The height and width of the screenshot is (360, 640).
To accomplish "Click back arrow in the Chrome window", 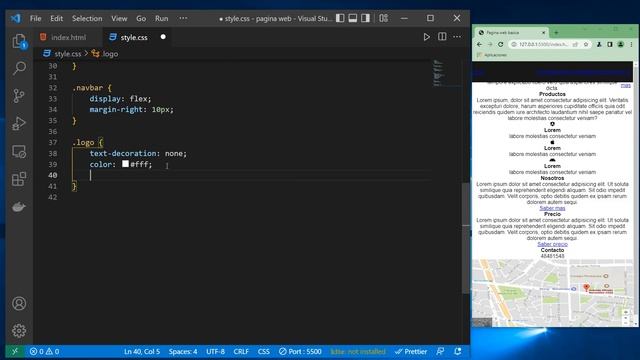I will click(480, 44).
